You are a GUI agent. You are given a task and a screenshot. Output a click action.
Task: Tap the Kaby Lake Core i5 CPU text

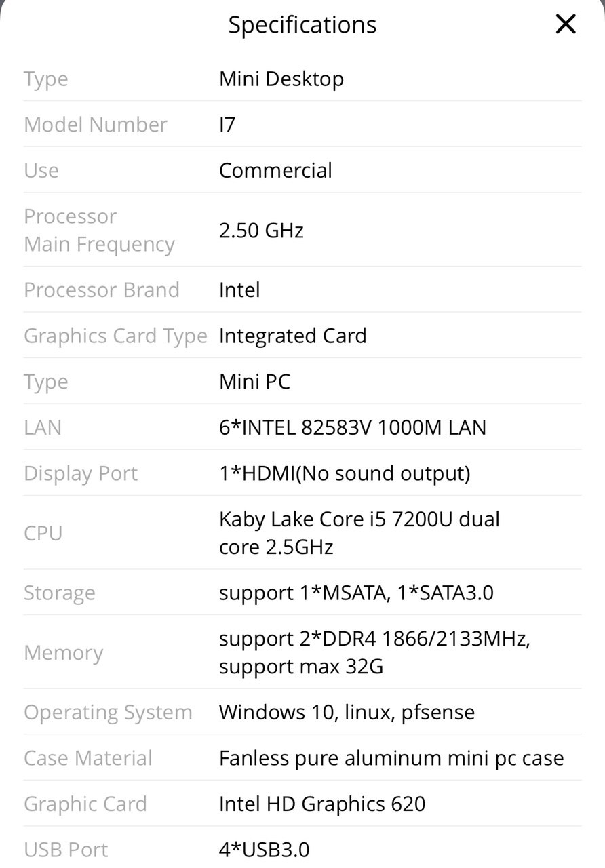click(359, 533)
